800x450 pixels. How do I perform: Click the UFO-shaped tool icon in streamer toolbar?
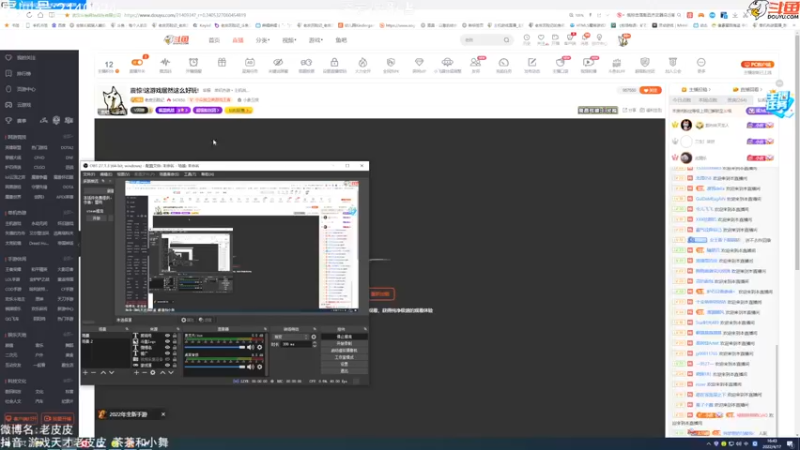click(447, 62)
